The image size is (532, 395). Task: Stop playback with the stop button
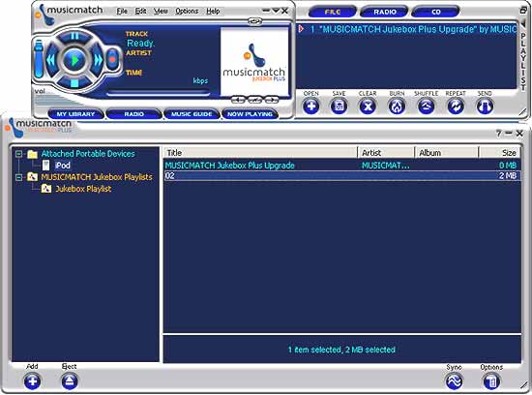tap(74, 83)
